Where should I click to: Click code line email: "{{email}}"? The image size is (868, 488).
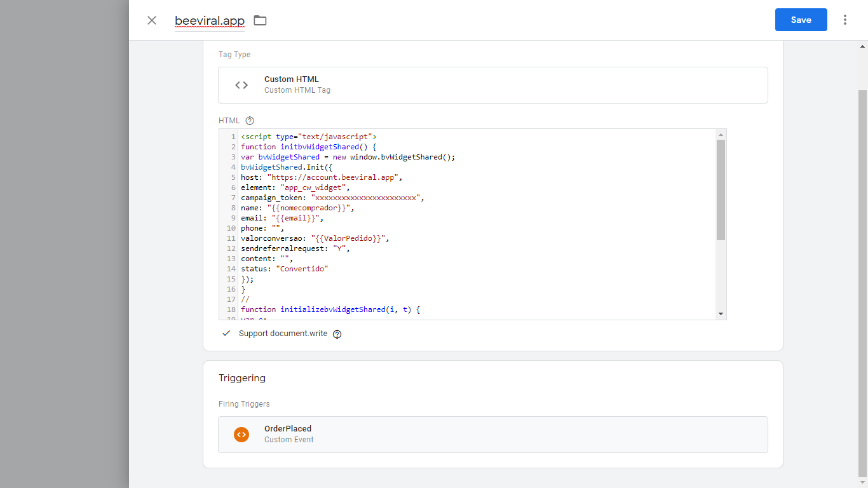pos(282,218)
